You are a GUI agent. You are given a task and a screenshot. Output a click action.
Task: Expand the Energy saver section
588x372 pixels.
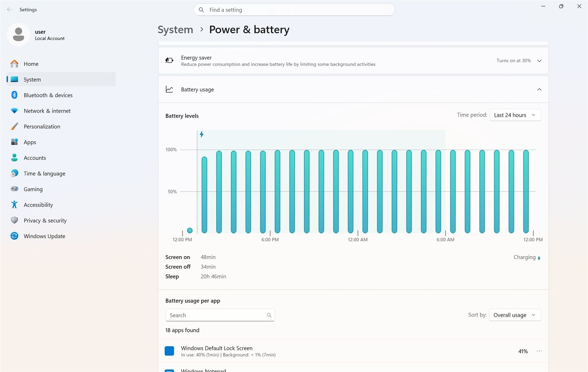(x=539, y=61)
